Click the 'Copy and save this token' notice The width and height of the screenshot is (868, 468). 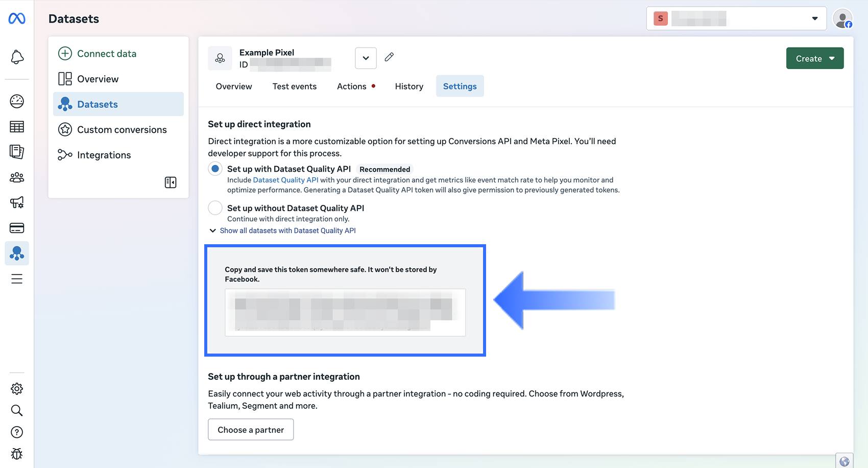click(x=331, y=274)
